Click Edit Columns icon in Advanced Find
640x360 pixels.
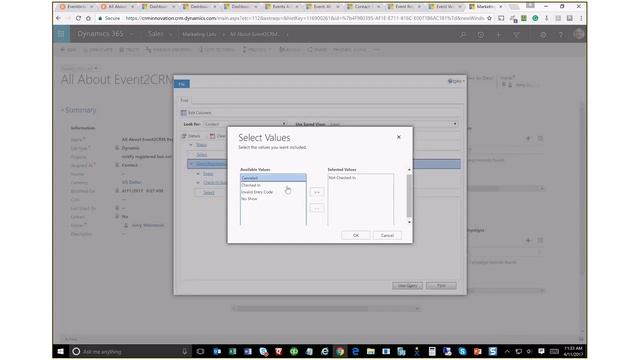pyautogui.click(x=184, y=113)
